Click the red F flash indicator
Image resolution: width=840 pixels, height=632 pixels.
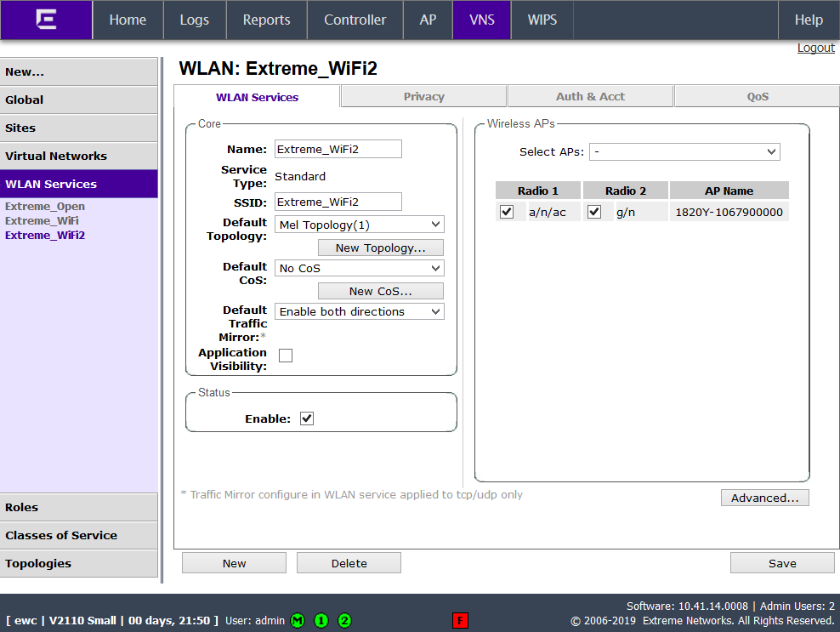[460, 621]
